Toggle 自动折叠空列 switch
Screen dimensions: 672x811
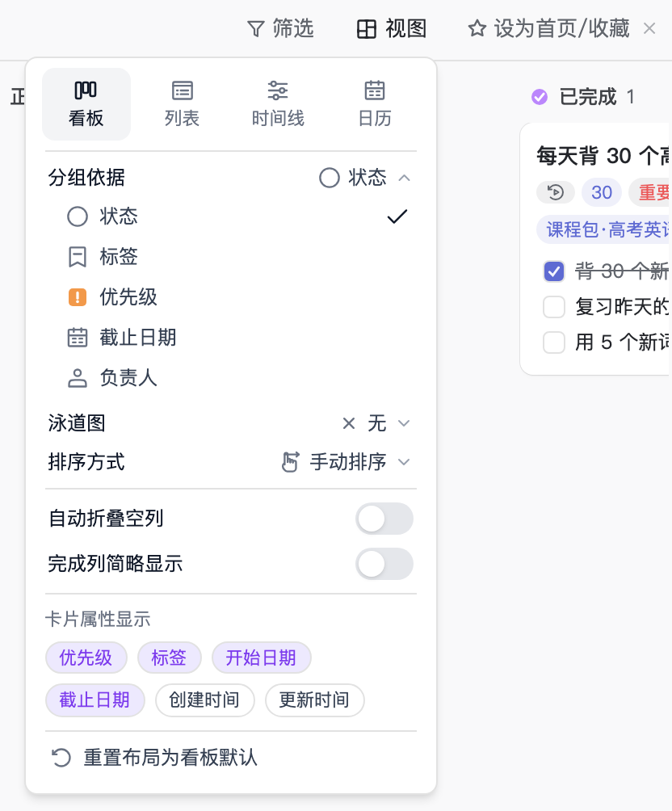[x=384, y=519]
